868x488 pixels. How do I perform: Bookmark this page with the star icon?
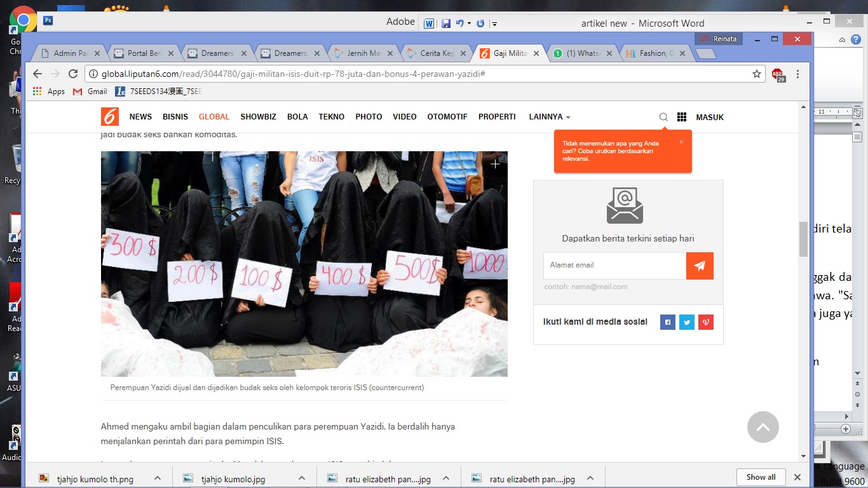[757, 74]
